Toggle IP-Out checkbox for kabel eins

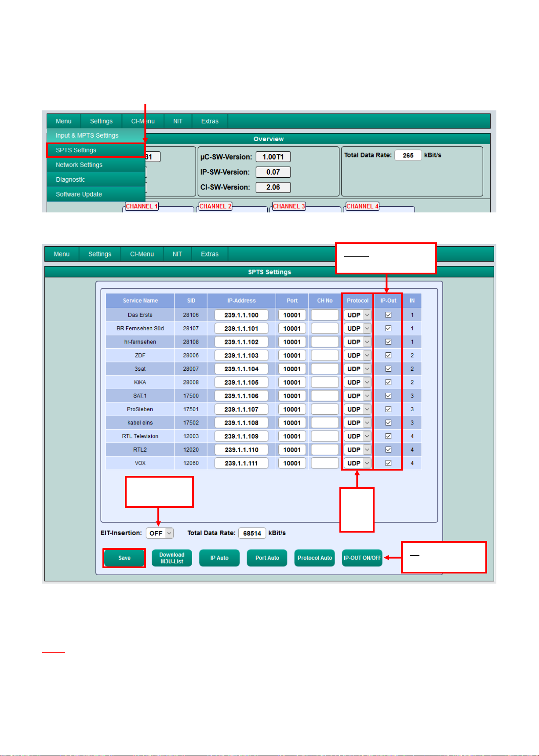click(389, 423)
